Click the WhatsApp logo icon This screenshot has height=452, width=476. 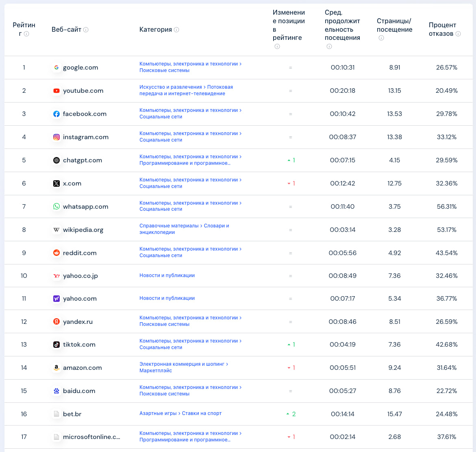coord(57,207)
